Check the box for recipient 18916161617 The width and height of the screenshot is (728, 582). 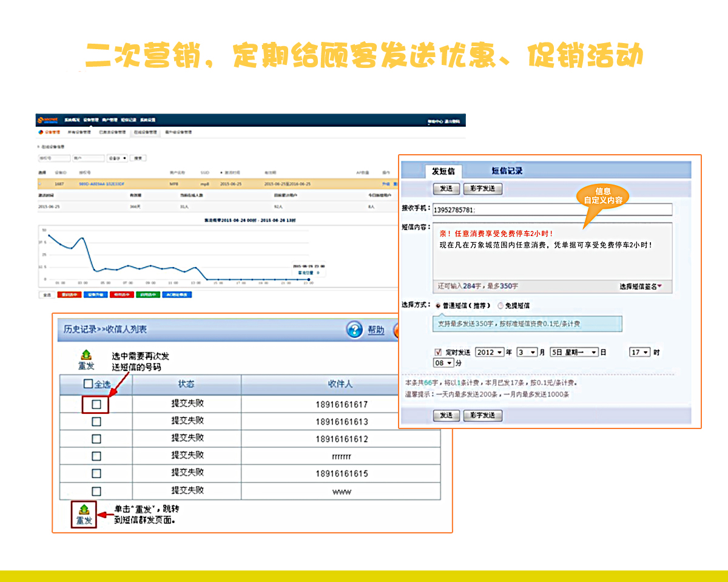(96, 404)
